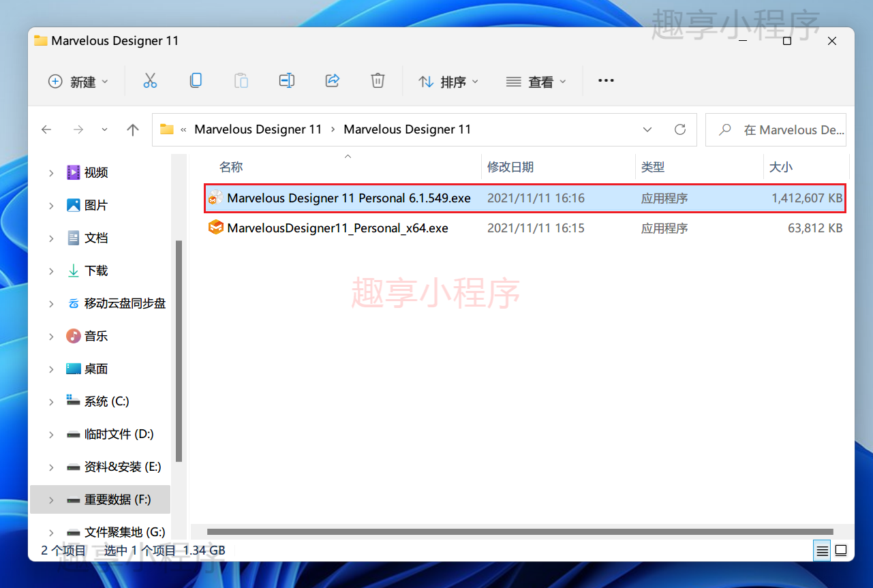Click the 63,812 KB size cell
The width and height of the screenshot is (873, 588).
pos(815,228)
